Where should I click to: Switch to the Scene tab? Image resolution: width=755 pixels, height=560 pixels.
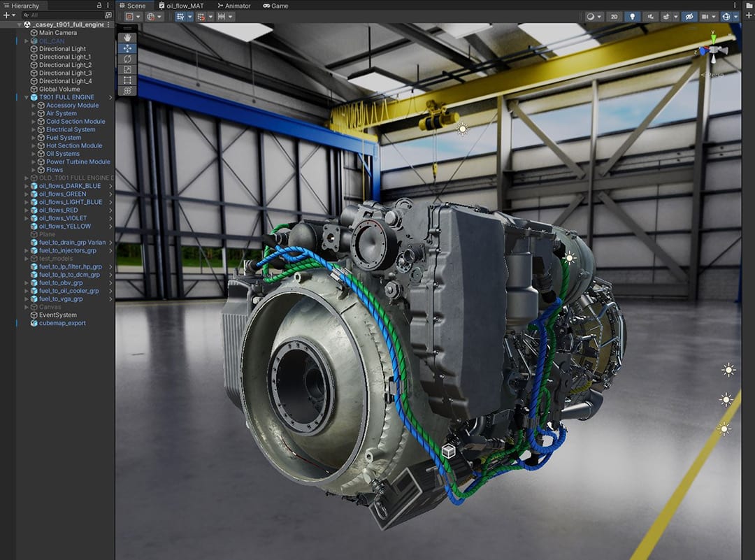click(x=132, y=6)
